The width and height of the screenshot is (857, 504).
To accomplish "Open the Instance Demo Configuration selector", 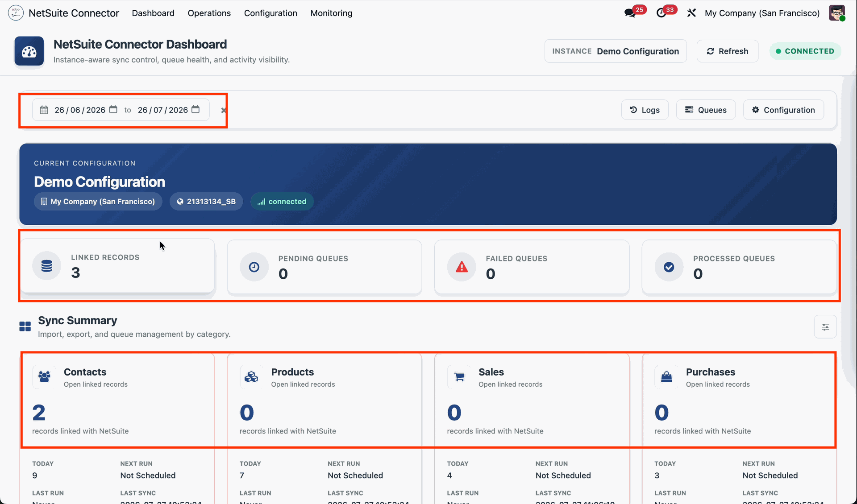I will (x=616, y=51).
